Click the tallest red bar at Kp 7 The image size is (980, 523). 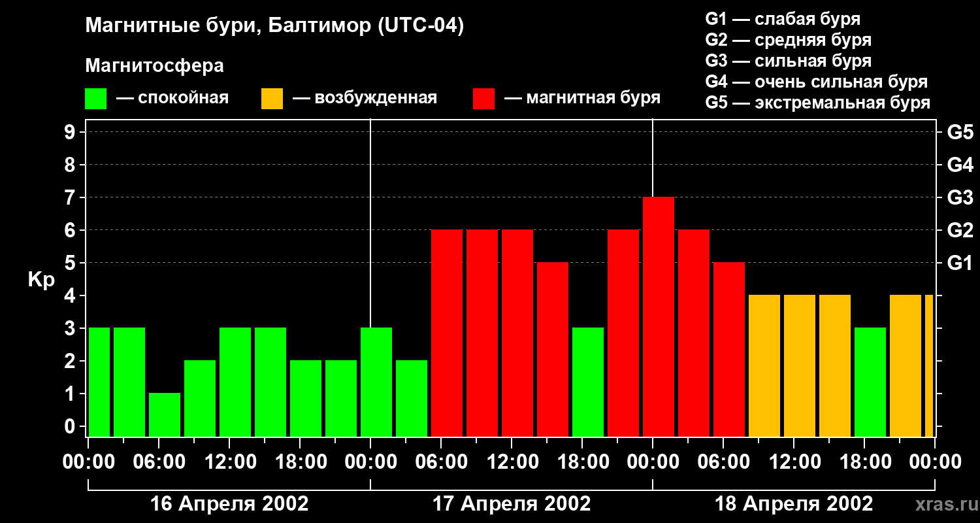coord(659,317)
